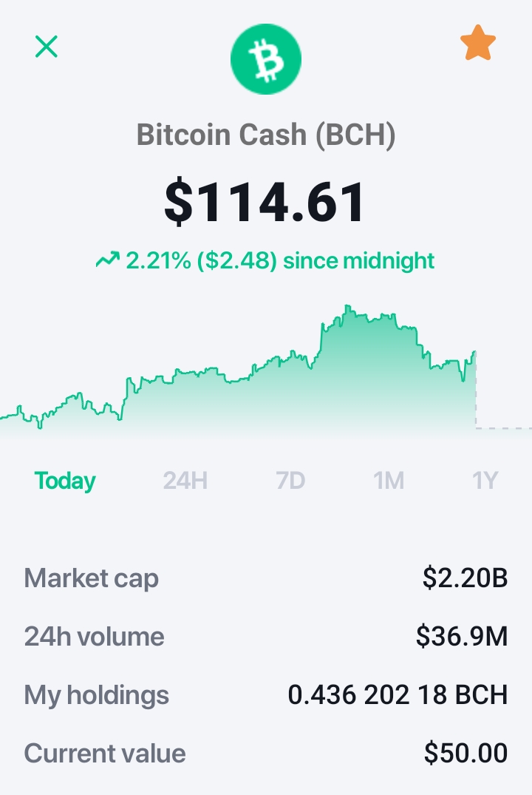532x795 pixels.
Task: Switch chart to 24H range
Action: click(185, 480)
